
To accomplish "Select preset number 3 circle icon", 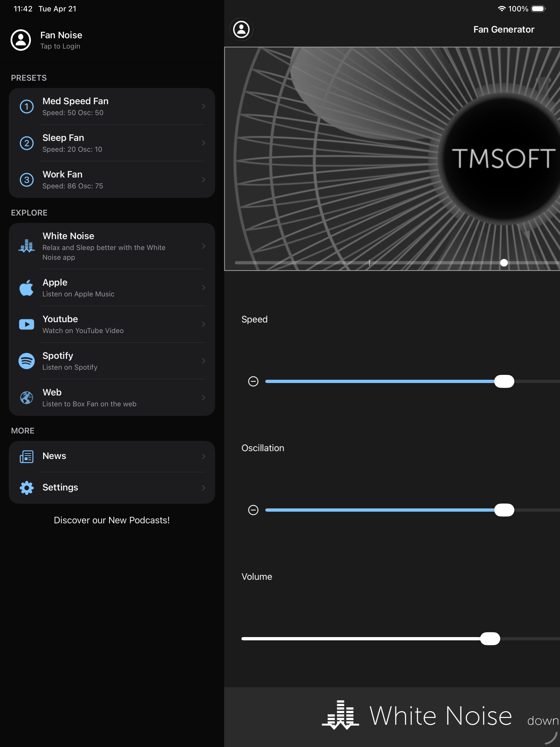I will (x=27, y=180).
